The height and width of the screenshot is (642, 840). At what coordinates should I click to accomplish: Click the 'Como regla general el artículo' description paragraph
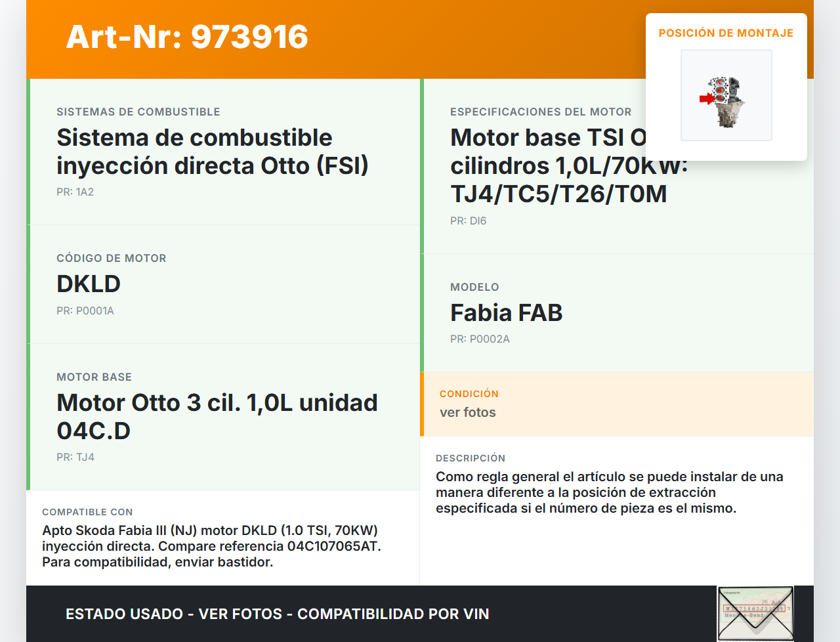[x=610, y=492]
